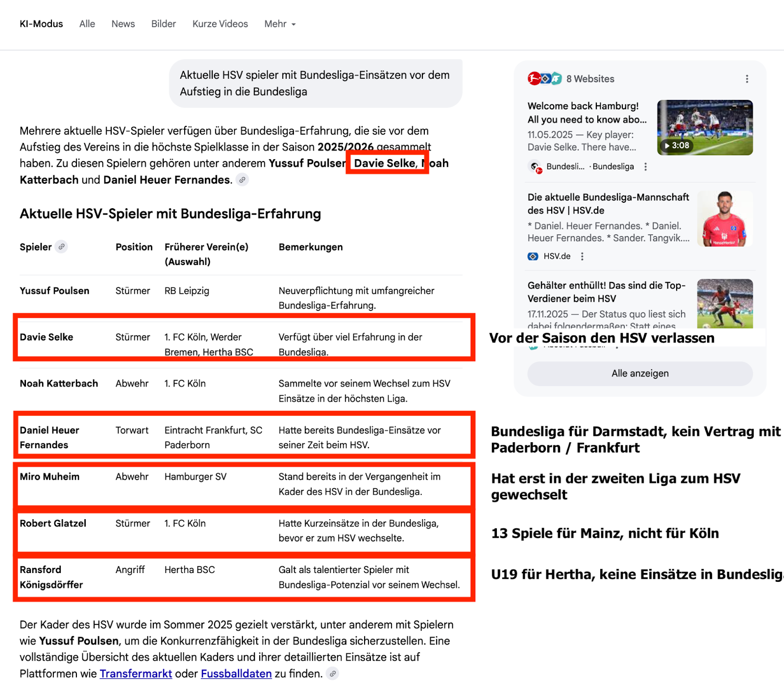Viewport: 784px width, 692px height.
Task: Open the Fussballdaten link
Action: point(236,674)
